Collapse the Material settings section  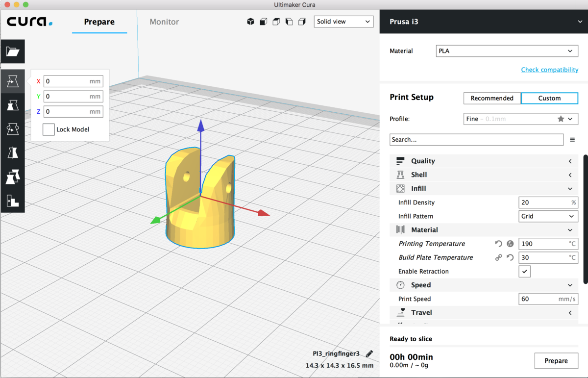tap(484, 229)
